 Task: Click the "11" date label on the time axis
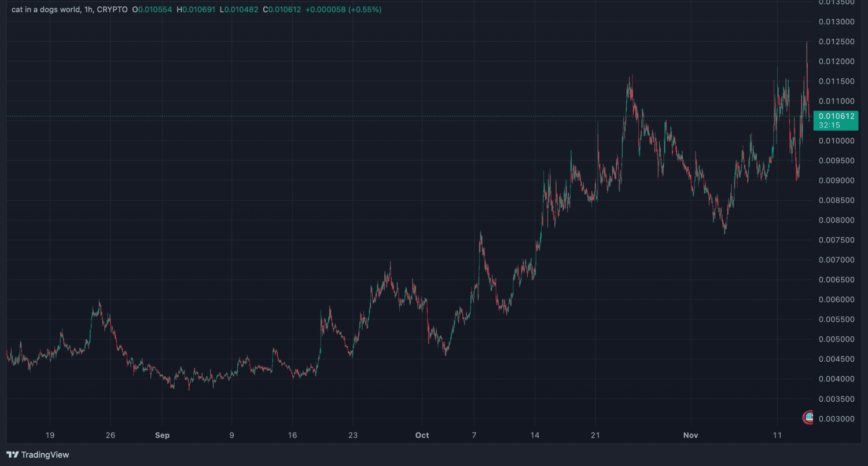click(777, 435)
